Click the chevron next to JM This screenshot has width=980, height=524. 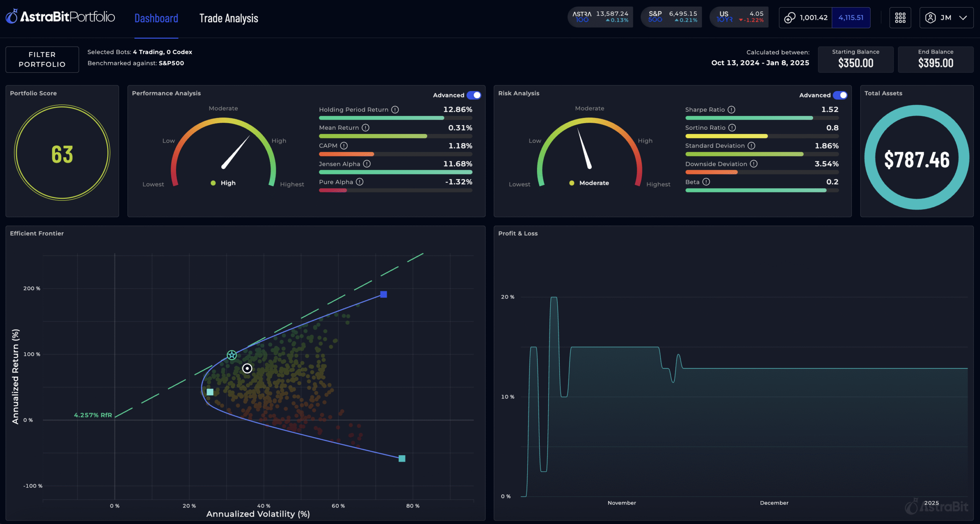[x=963, y=18]
